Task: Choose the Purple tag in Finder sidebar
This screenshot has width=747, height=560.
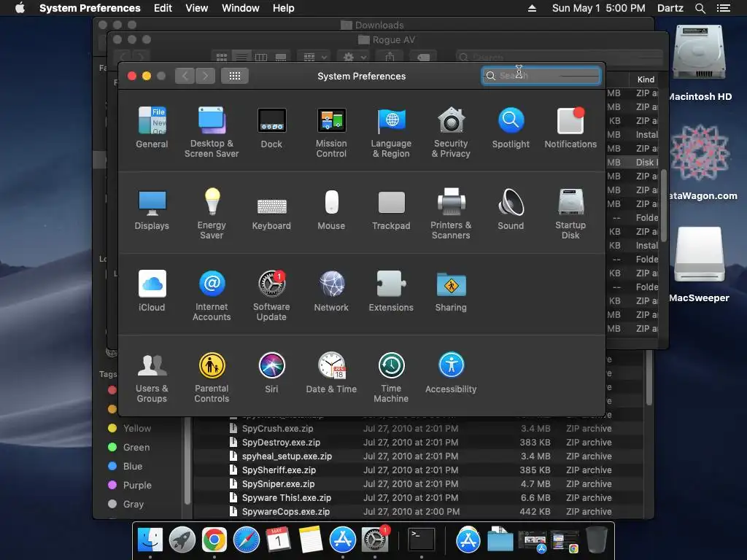Action: pos(130,485)
